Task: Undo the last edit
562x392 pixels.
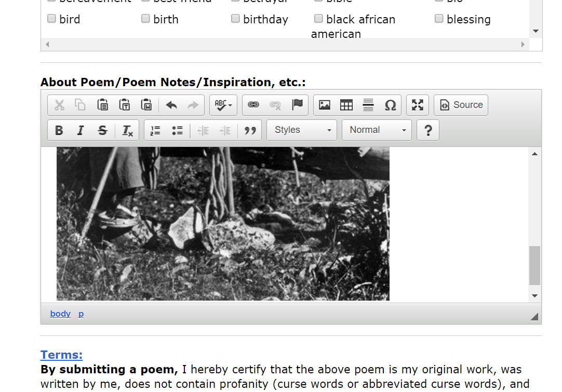Action: click(172, 105)
